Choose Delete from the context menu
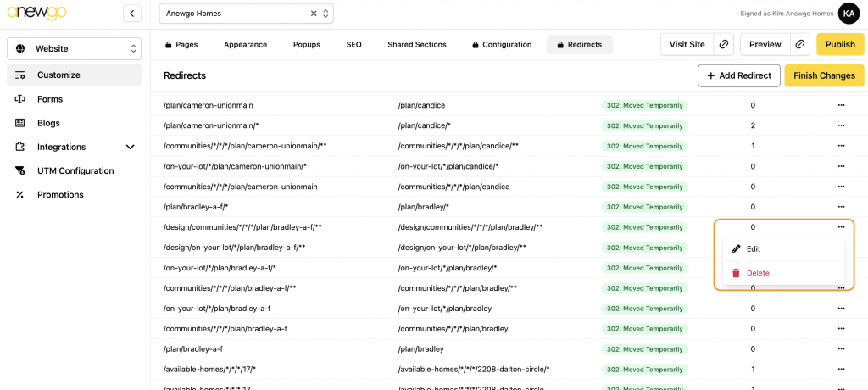This screenshot has width=868, height=390. pyautogui.click(x=757, y=273)
